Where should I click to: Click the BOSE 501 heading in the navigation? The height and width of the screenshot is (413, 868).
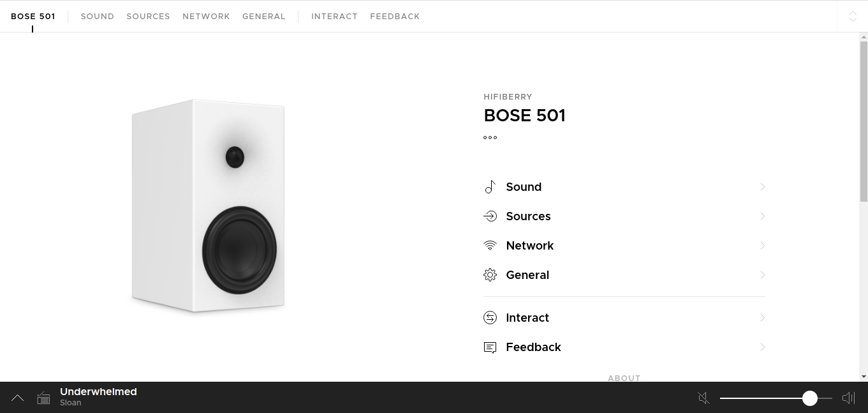(x=33, y=16)
